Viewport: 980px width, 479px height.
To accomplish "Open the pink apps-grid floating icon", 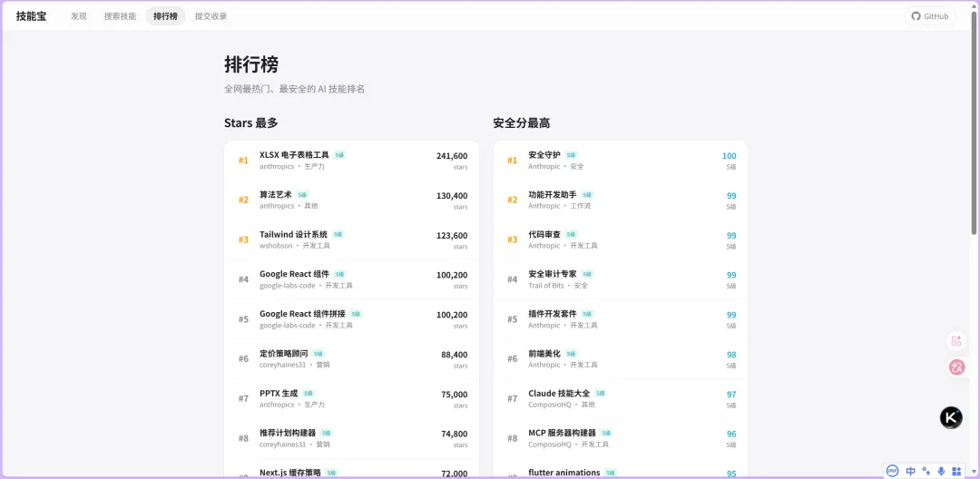I will click(x=956, y=340).
